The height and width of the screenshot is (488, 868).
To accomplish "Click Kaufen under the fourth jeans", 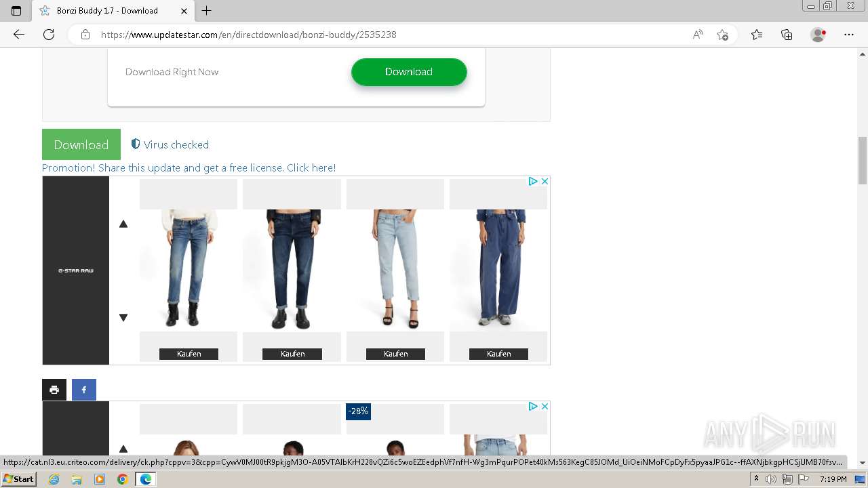I will point(498,354).
